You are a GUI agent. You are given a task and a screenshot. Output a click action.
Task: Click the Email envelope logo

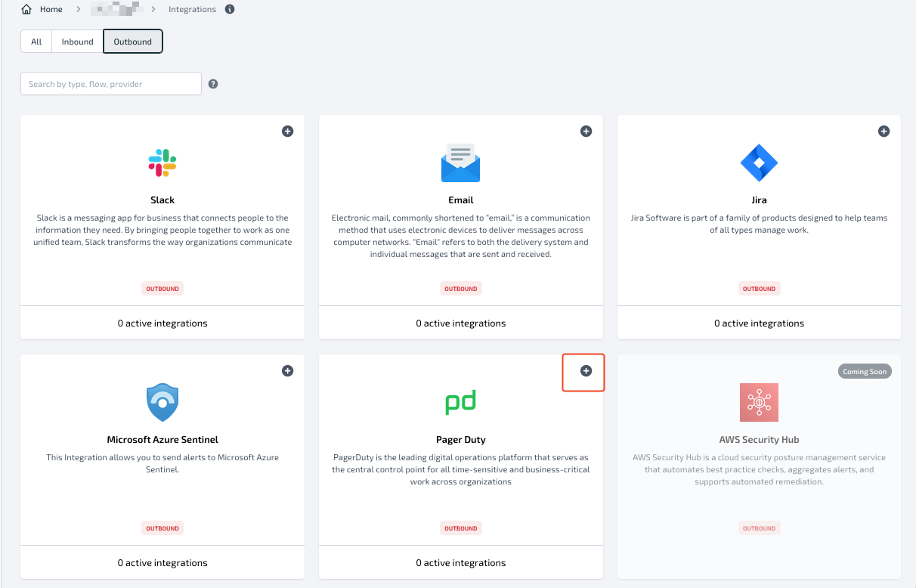(x=461, y=162)
